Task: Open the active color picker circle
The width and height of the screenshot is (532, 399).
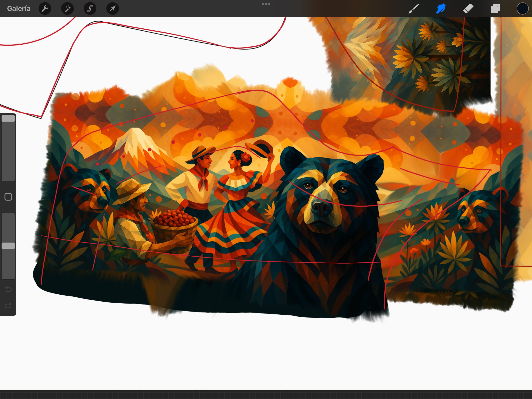Action: (x=522, y=9)
